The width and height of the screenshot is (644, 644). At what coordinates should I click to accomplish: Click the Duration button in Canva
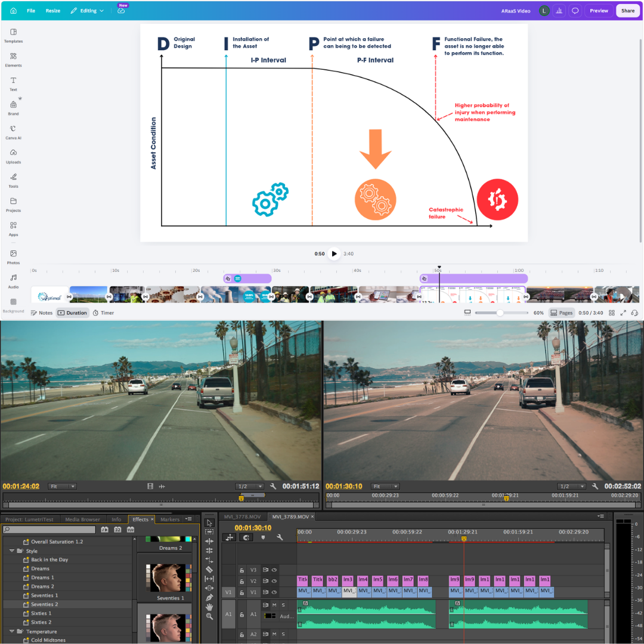72,313
